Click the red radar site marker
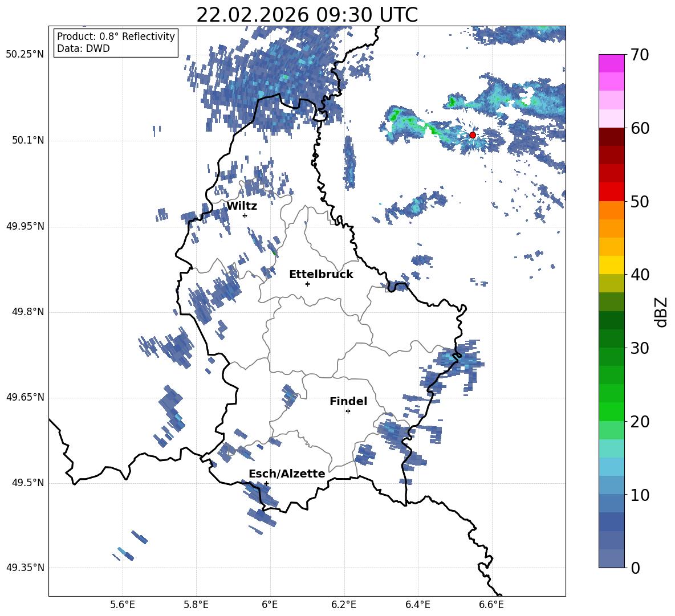 [x=473, y=135]
